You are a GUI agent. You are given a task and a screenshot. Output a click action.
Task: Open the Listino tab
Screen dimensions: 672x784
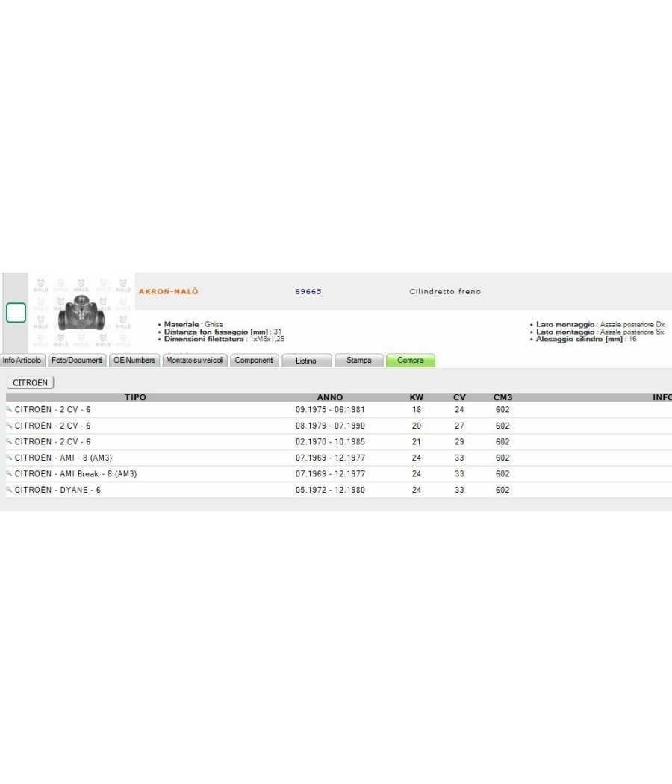coord(306,361)
